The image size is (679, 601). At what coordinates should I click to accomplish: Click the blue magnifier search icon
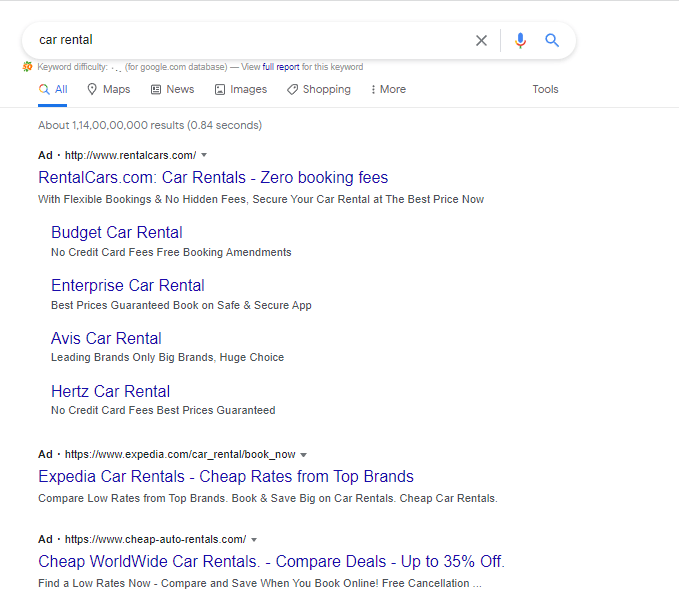pyautogui.click(x=552, y=40)
